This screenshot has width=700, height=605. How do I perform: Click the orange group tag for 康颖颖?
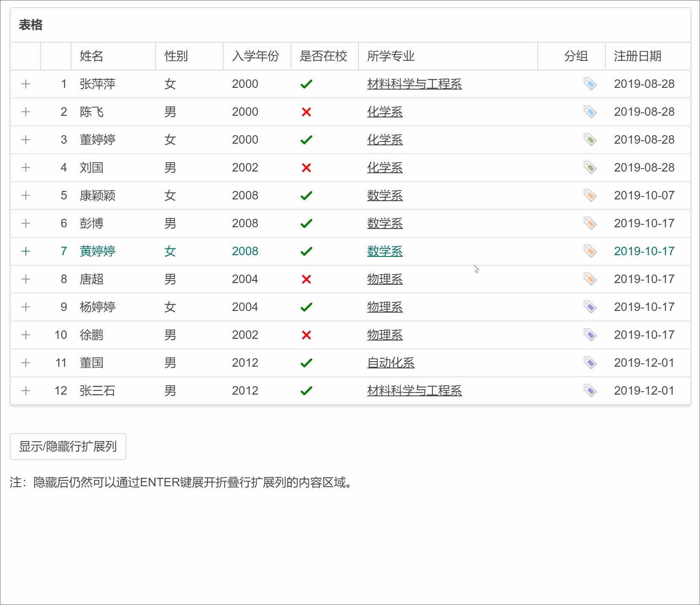(590, 196)
